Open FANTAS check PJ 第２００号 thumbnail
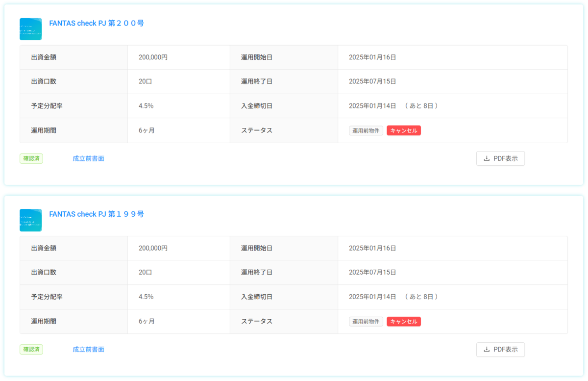The height and width of the screenshot is (381, 588). coord(30,29)
